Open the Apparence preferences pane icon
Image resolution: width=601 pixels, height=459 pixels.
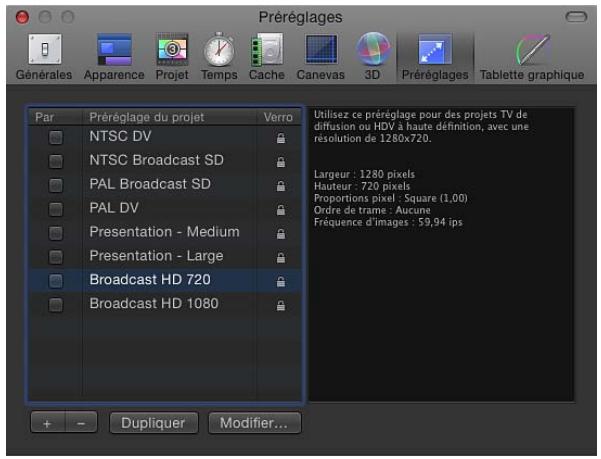coord(114,49)
